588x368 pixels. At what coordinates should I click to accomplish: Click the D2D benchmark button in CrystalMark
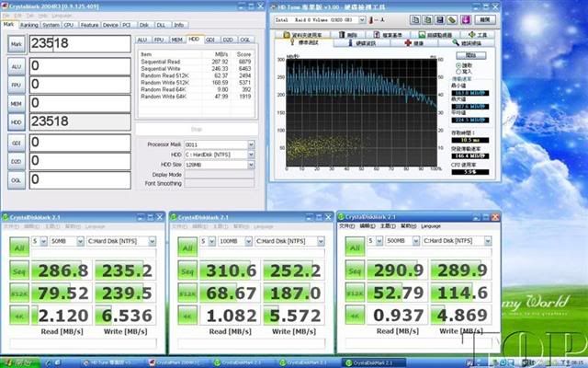(x=17, y=162)
